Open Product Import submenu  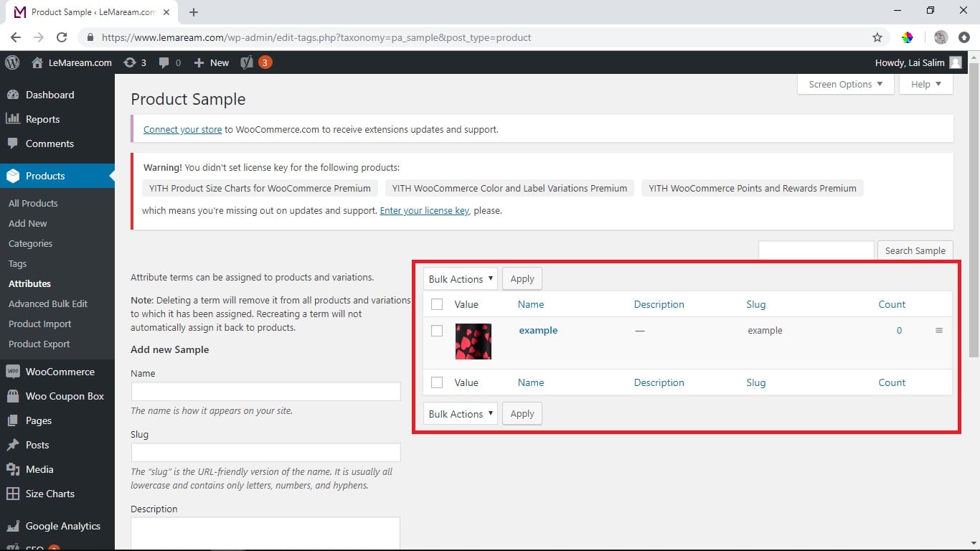pyautogui.click(x=40, y=324)
